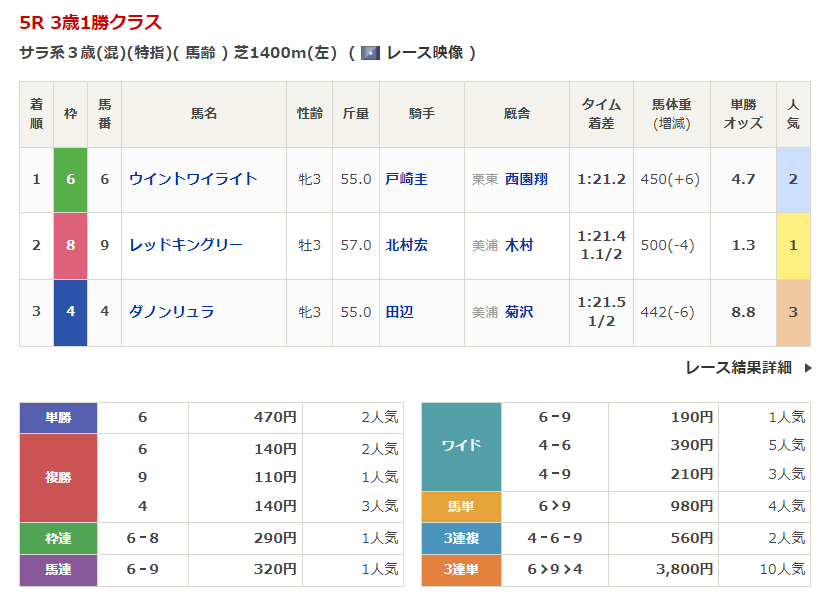Viewport: 831px width, 598px height.
Task: Click trainer 菊沢 link
Action: [519, 312]
